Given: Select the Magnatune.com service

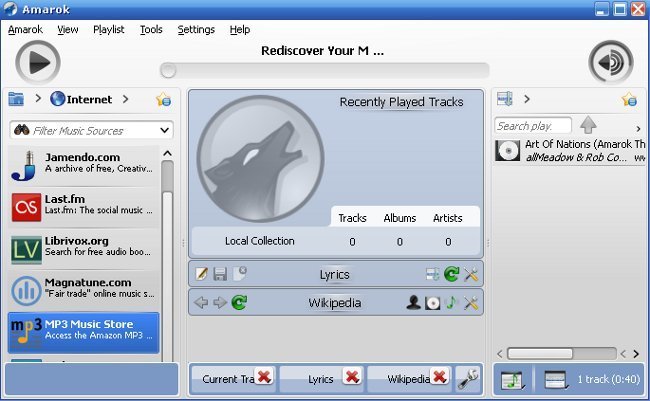Looking at the screenshot, I should coord(83,290).
